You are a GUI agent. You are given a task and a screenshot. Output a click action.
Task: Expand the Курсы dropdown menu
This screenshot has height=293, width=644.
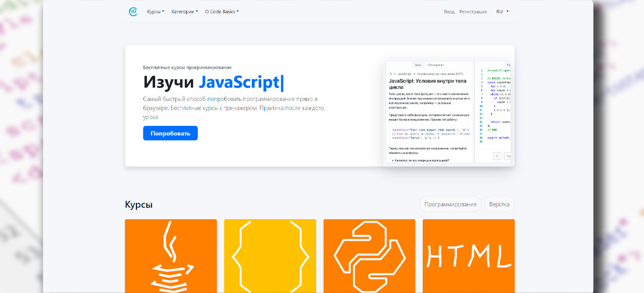click(x=155, y=12)
